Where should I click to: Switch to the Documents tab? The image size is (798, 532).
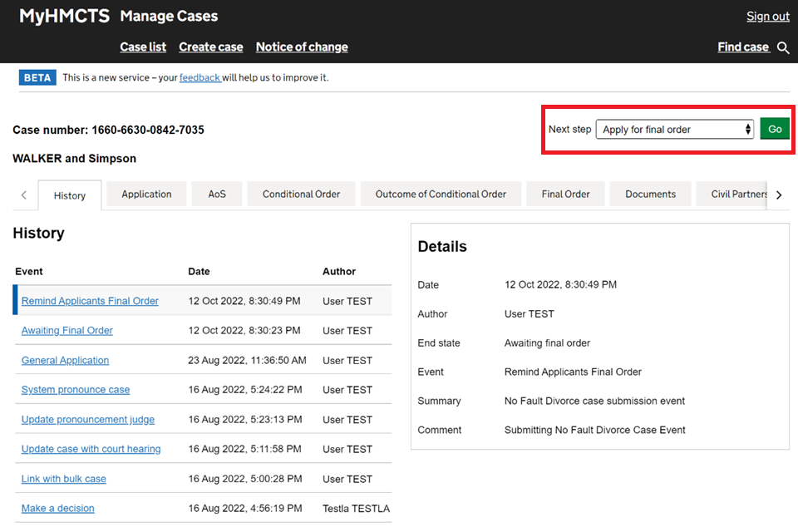[x=650, y=195]
